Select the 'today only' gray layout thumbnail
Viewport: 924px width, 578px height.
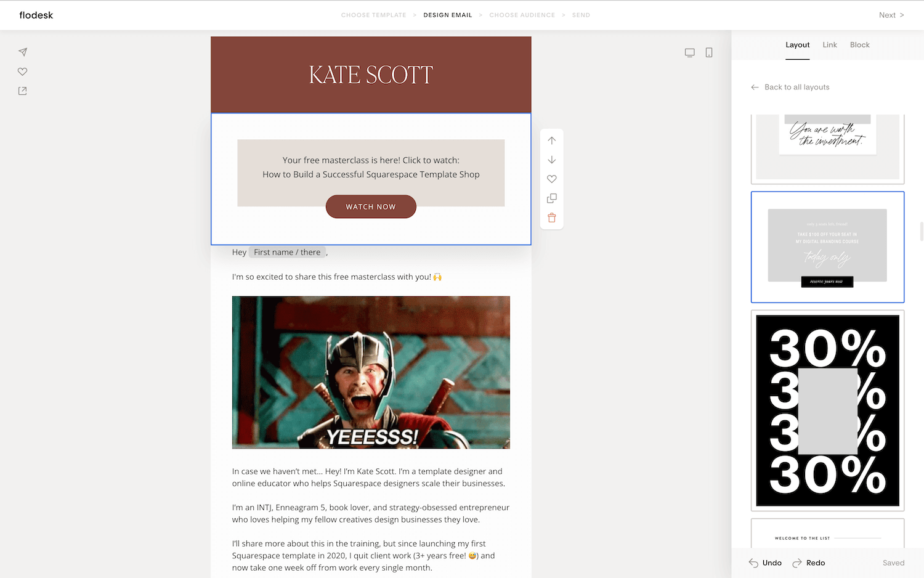827,247
